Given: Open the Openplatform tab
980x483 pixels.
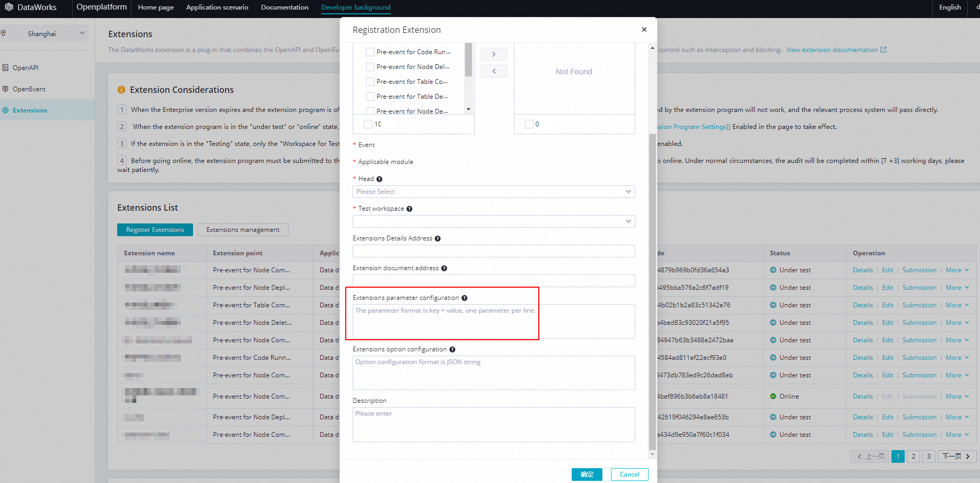Looking at the screenshot, I should point(101,7).
